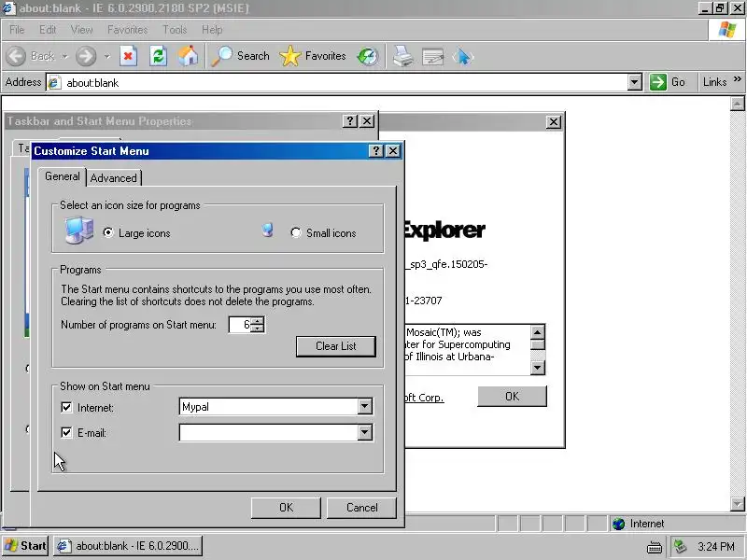Click the Go green arrow button
Viewport: 747px width, 560px height.
[x=658, y=82]
